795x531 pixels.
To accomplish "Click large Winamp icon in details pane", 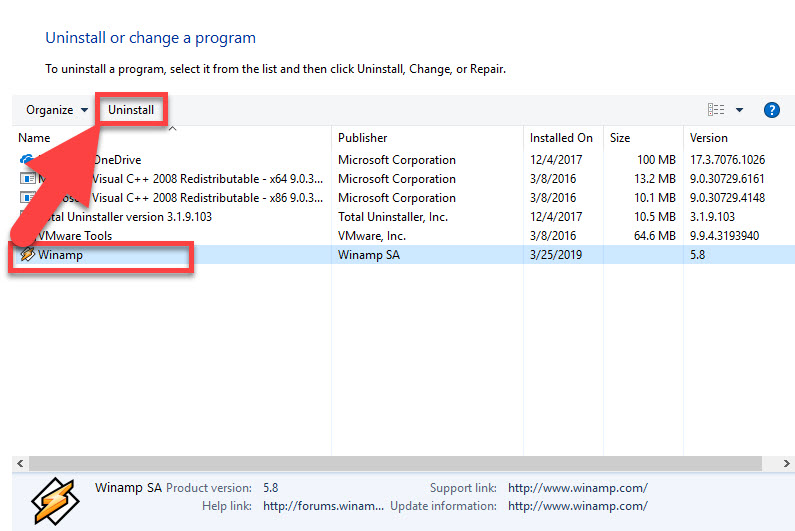I will tap(55, 501).
